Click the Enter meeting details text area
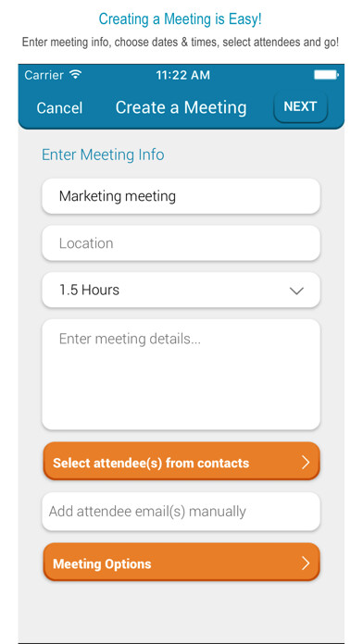The height and width of the screenshot is (644, 363). click(181, 375)
